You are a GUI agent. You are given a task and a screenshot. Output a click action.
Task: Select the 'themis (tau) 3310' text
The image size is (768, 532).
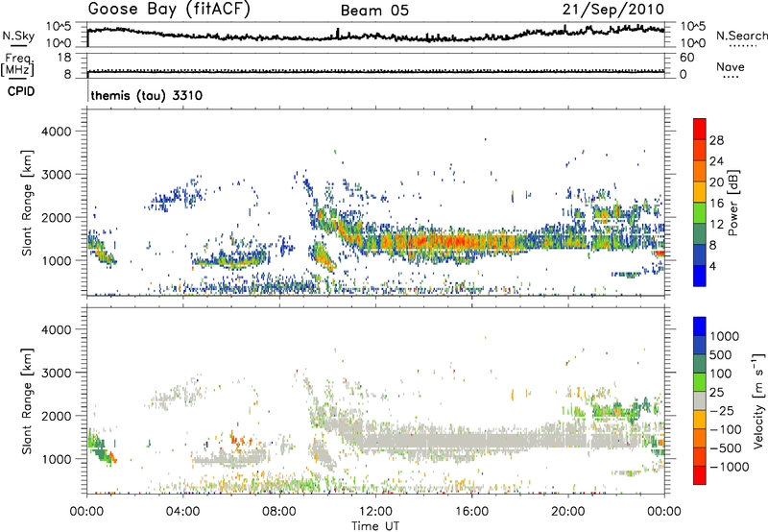(147, 95)
